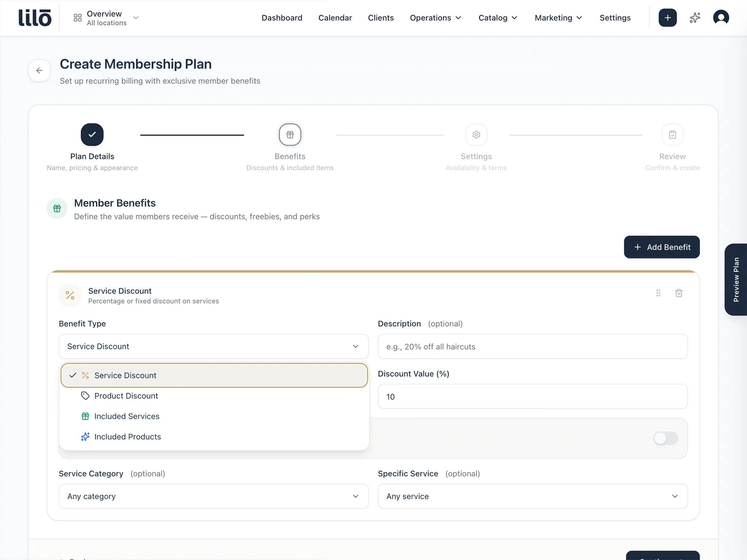Click the drag handle on the Service Discount card
747x560 pixels.
click(x=658, y=293)
